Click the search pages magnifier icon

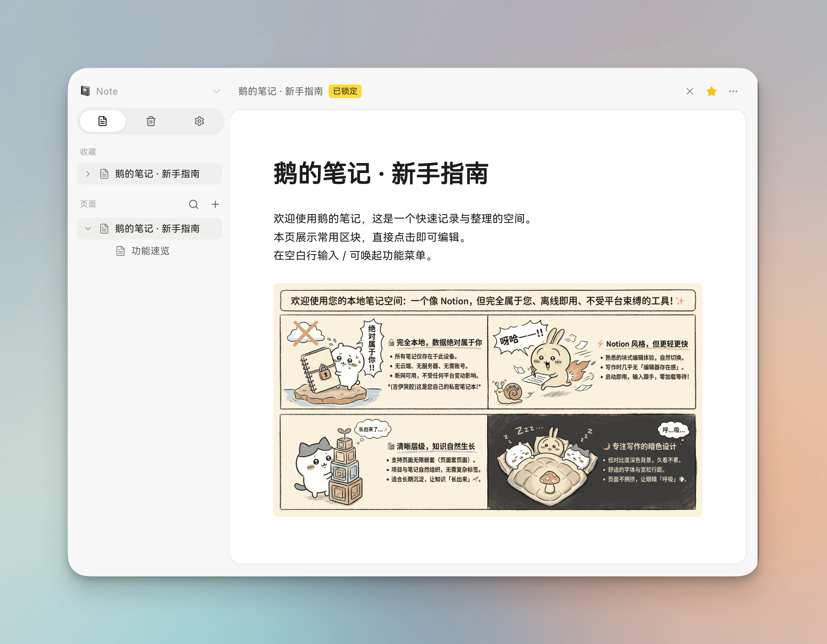point(194,204)
